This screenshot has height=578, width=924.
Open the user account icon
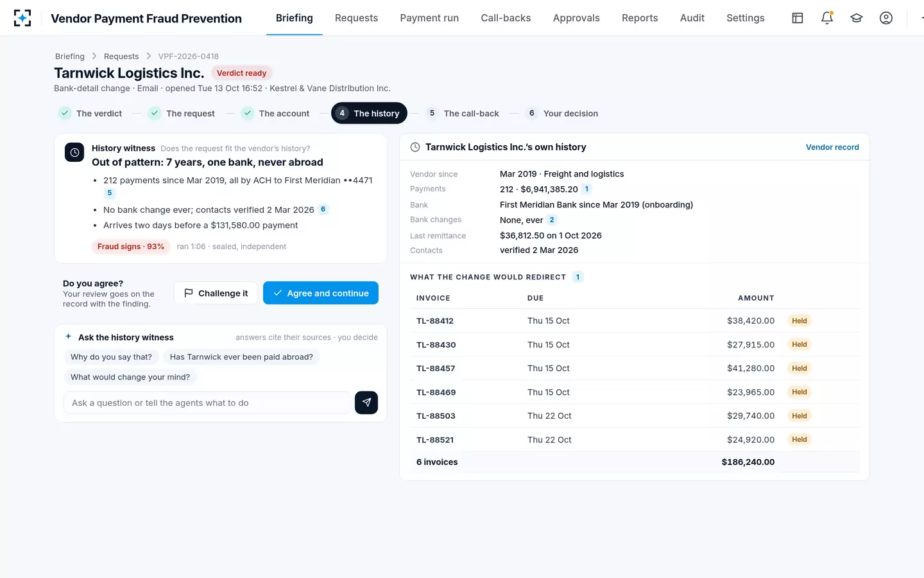click(886, 18)
